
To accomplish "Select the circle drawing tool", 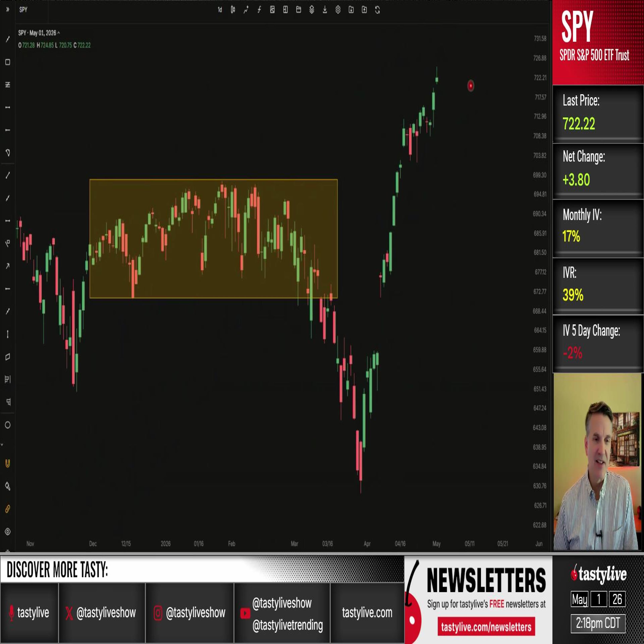I will tap(8, 425).
